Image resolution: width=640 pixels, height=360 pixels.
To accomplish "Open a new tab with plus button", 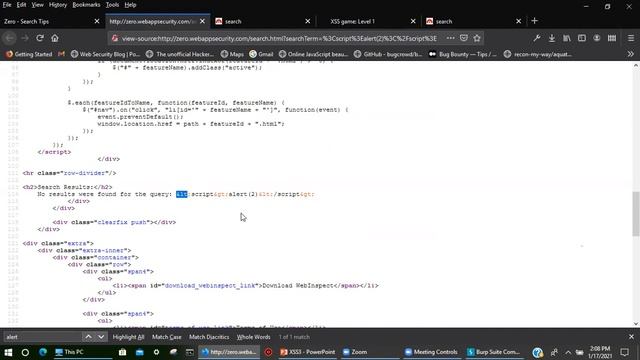I will [534, 21].
